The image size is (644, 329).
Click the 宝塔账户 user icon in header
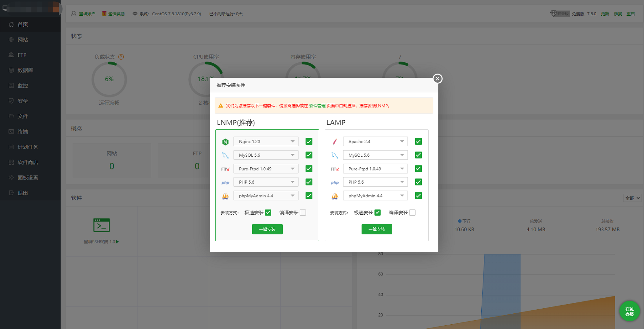click(x=74, y=13)
